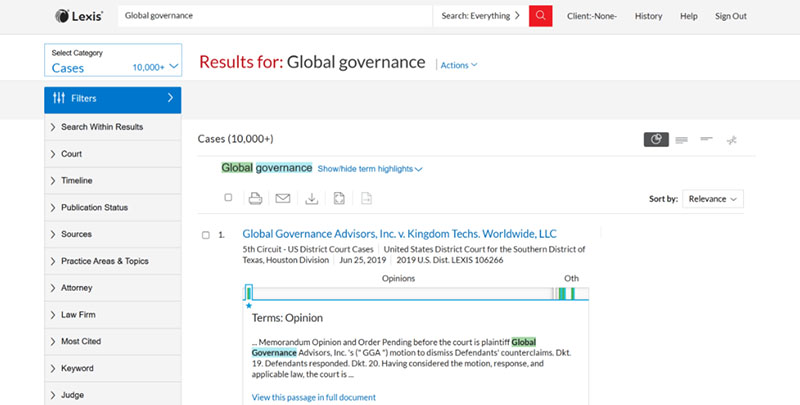Open the Sort by Relevance dropdown
The image size is (800, 405).
[x=713, y=199]
